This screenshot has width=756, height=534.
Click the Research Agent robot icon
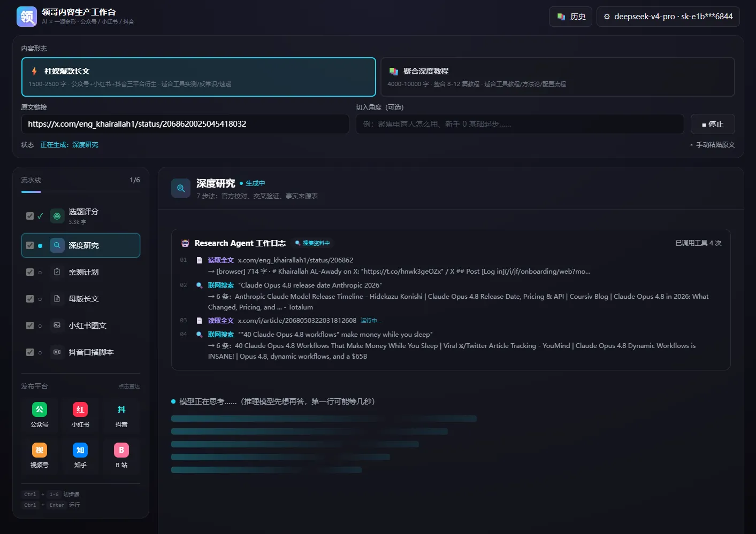point(185,243)
